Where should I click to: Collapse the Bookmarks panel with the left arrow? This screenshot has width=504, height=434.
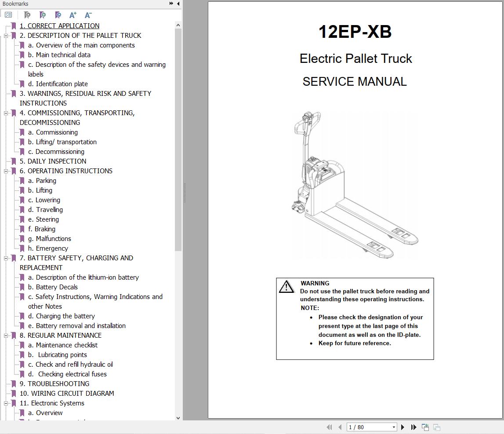click(178, 4)
